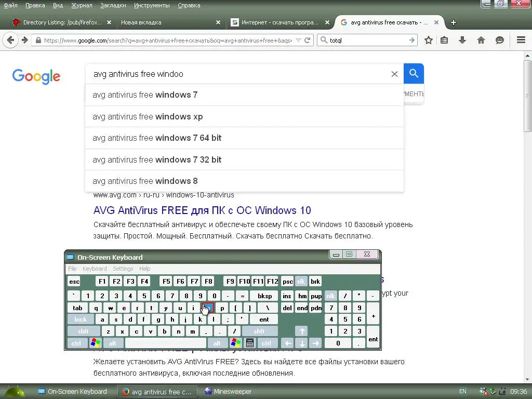Toggle the lock key on the on-screen keyboard

(81, 320)
